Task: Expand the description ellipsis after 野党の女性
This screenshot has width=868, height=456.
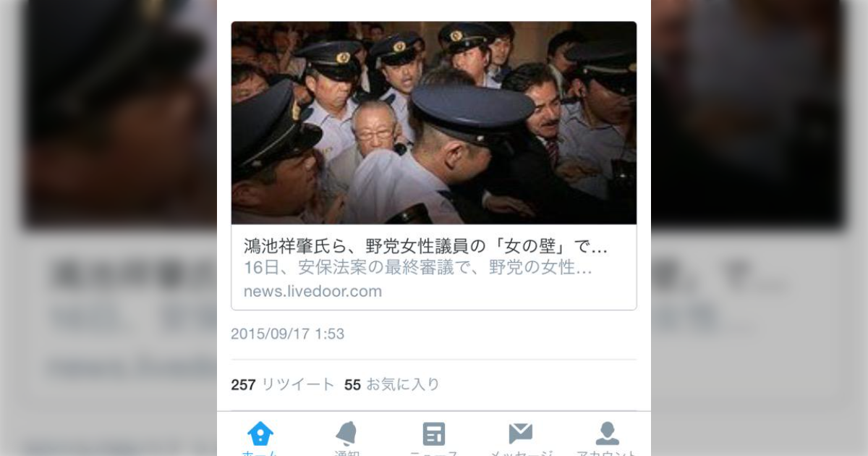Action: point(584,269)
